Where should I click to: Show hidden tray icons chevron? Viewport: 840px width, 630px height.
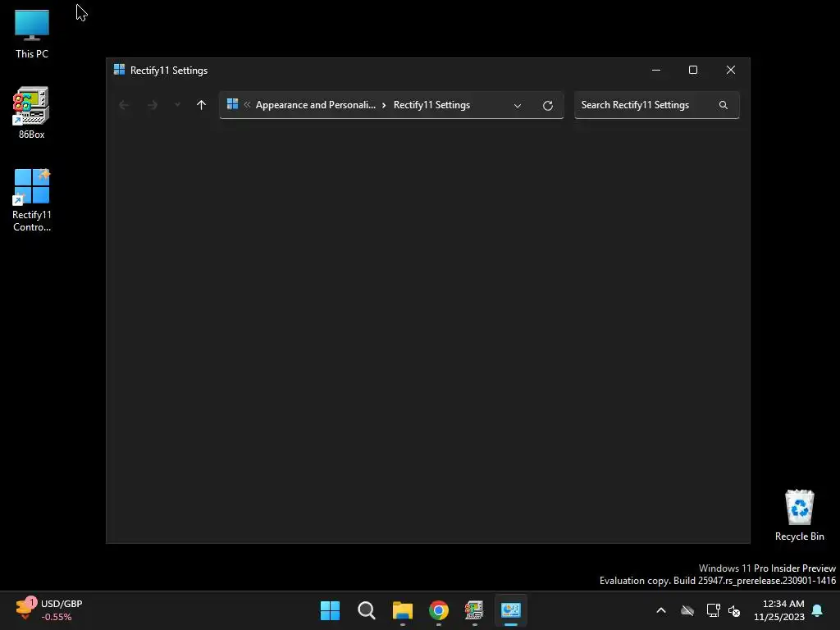coord(661,610)
